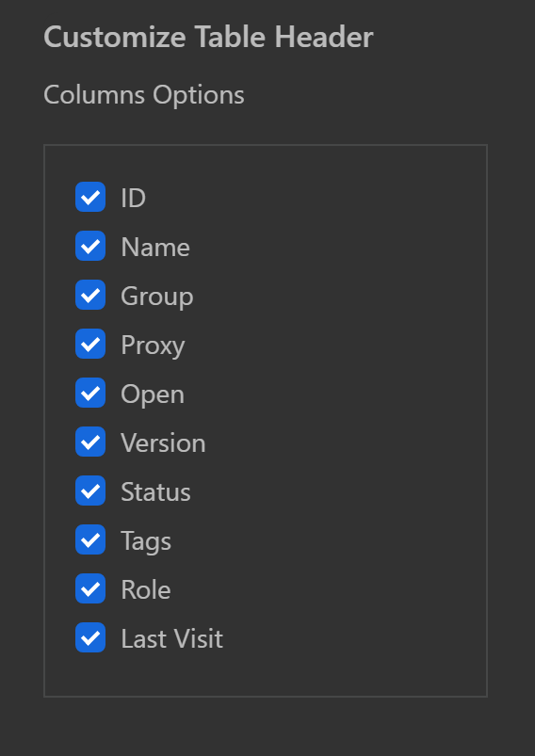Click the Open option label text
Screen dimensions: 535x756
153,394
